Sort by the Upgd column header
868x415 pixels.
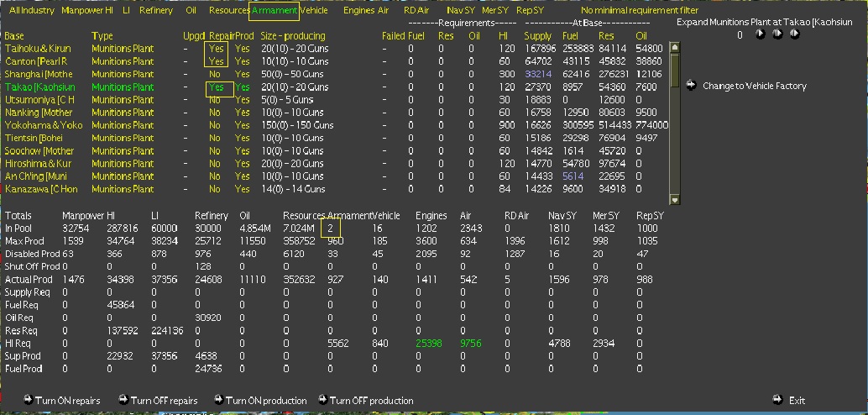click(194, 36)
